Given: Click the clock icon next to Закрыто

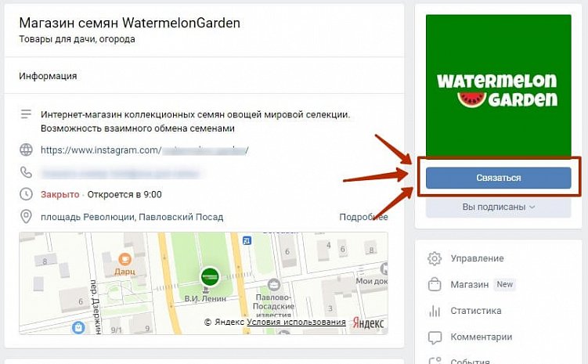Looking at the screenshot, I should click(x=26, y=194).
